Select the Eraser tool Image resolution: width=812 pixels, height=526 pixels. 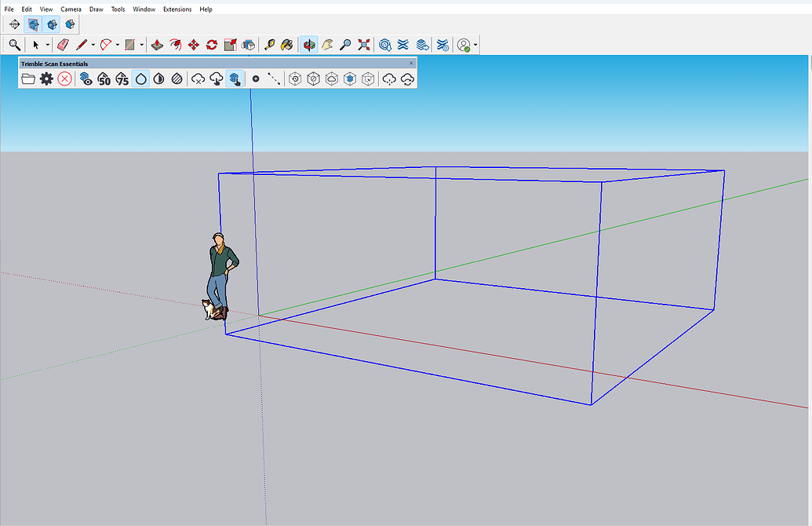pos(64,45)
